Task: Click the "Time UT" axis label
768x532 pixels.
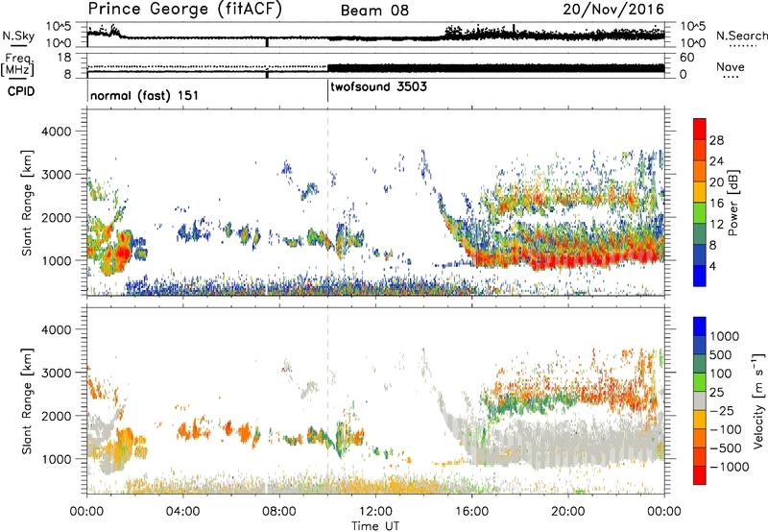Action: pos(375,526)
